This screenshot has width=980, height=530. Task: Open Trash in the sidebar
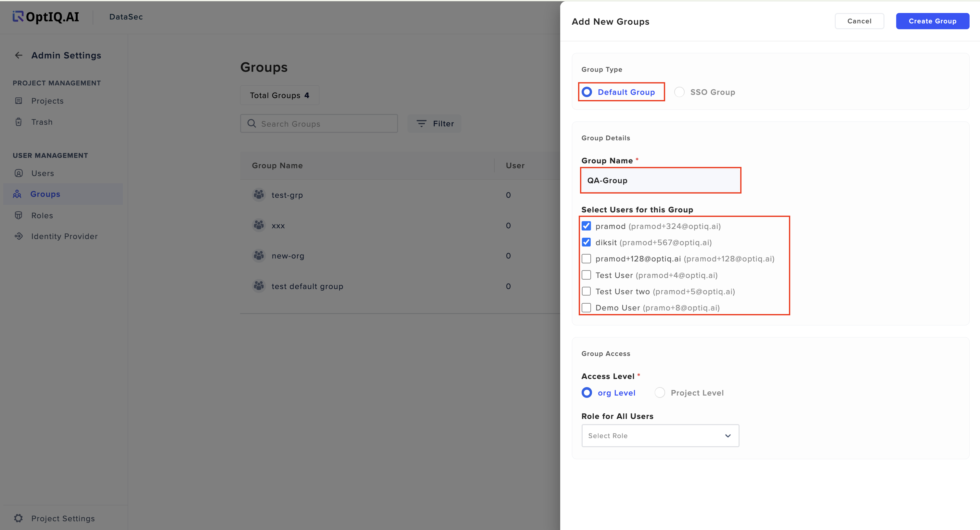[x=42, y=122]
